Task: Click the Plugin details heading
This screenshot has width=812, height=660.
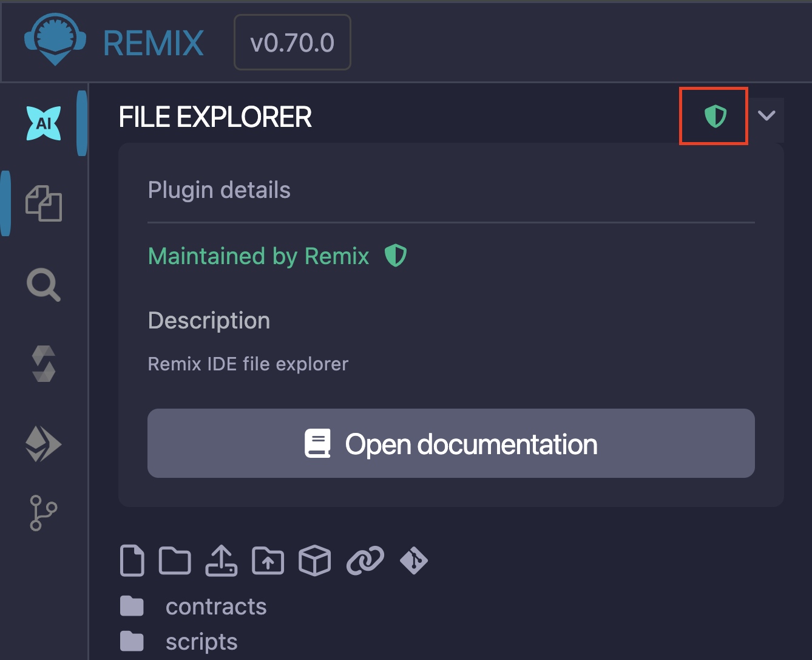Action: (219, 190)
